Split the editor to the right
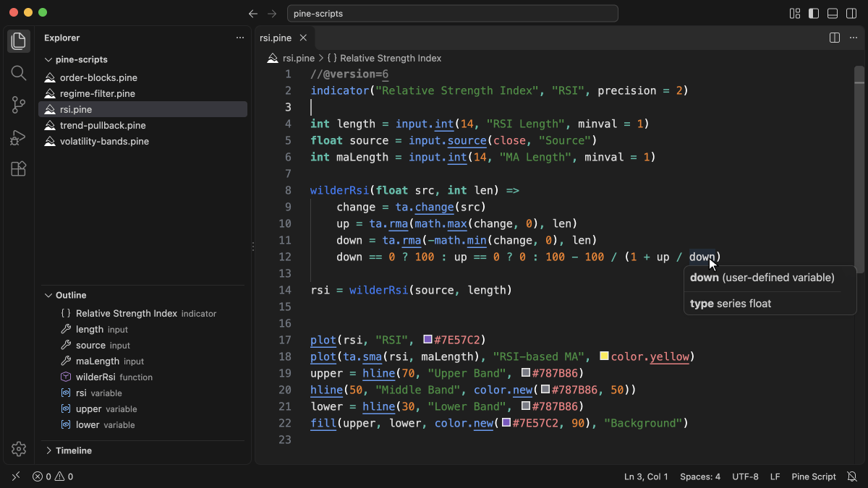868x488 pixels. (834, 38)
